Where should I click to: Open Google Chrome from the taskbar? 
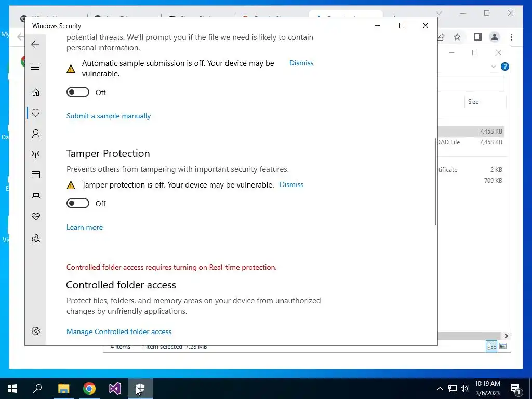[x=89, y=389]
